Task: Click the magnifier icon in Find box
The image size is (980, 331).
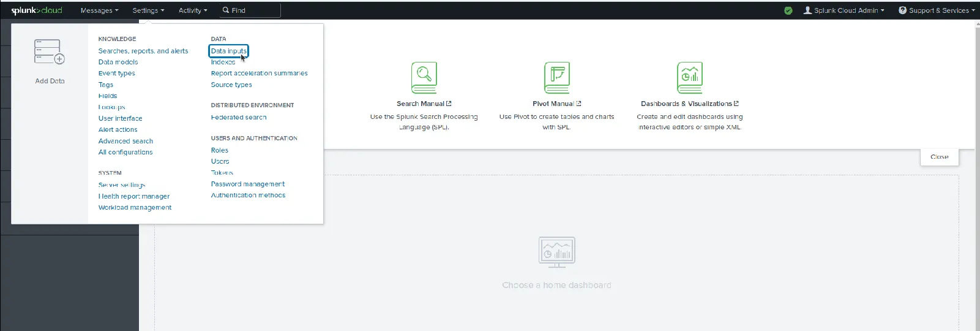Action: pyautogui.click(x=226, y=10)
